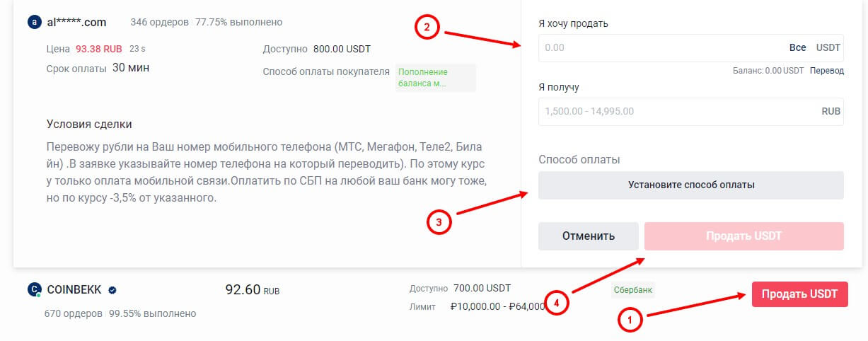Click the COINBEKK merchant avatar icon
This screenshot has width=868, height=341.
pyautogui.click(x=33, y=289)
